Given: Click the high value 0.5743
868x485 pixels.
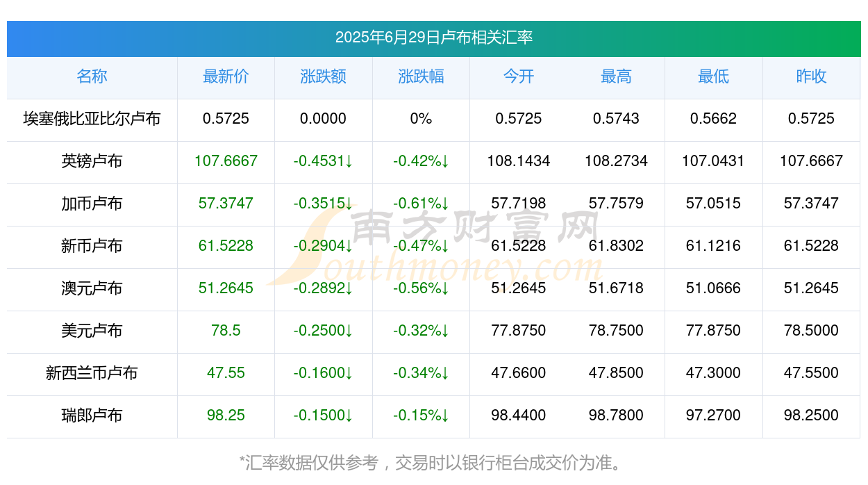Looking at the screenshot, I should 616,119.
